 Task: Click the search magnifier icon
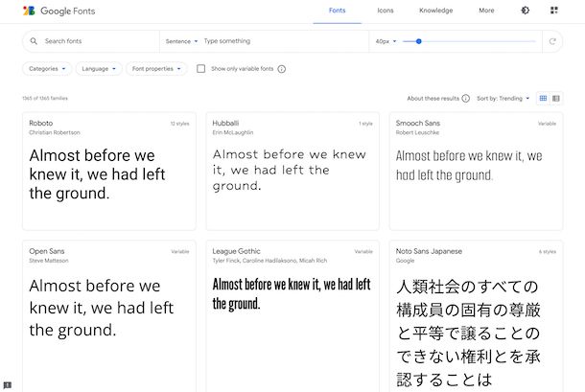pyautogui.click(x=34, y=41)
